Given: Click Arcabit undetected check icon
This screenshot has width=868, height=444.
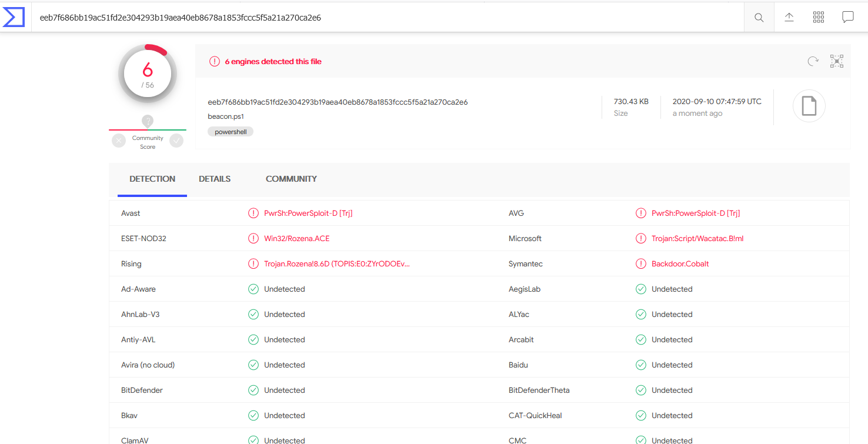Looking at the screenshot, I should pos(641,340).
